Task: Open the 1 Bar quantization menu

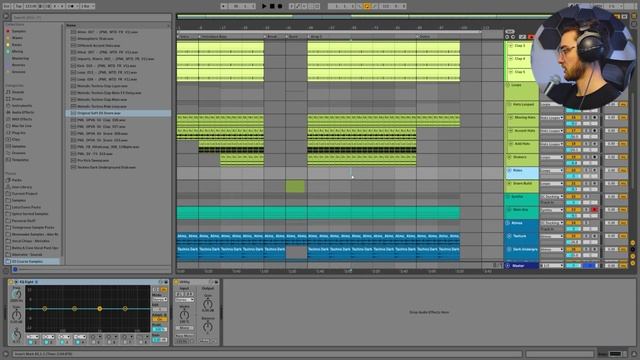Action: (87, 6)
